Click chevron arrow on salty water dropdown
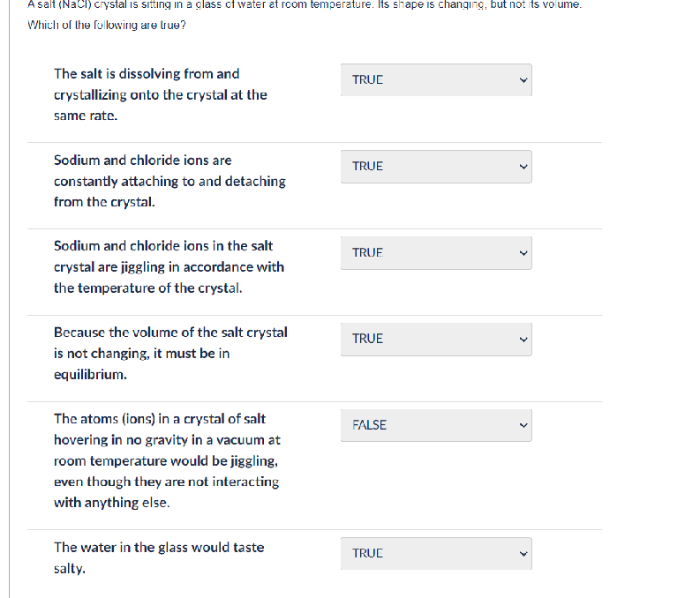Viewport: 700px width, 598px height. 523,554
